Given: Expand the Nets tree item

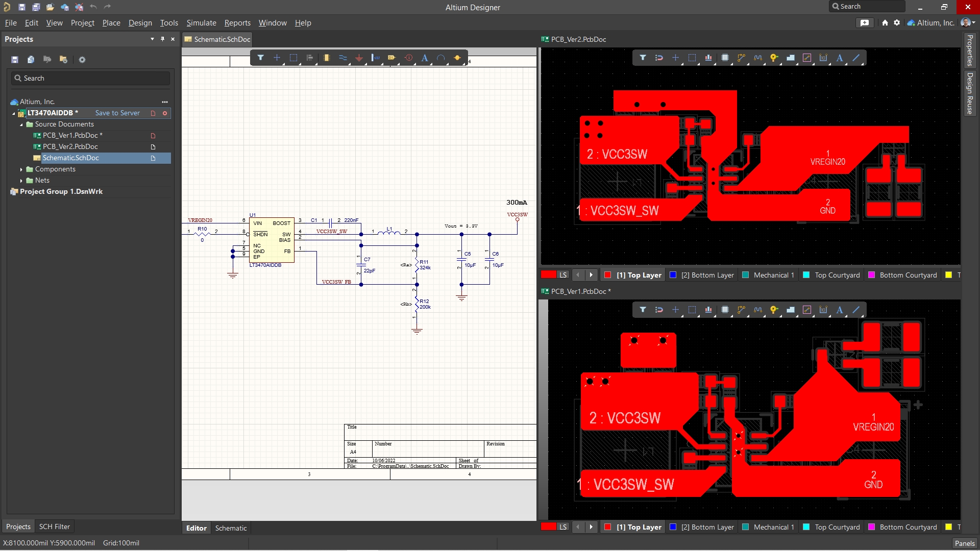Looking at the screenshot, I should click(x=21, y=180).
